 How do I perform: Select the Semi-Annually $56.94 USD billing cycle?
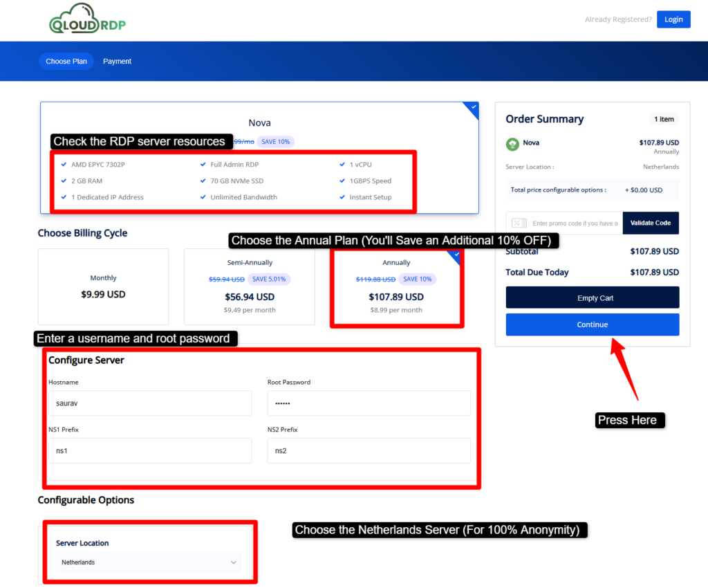(250, 287)
